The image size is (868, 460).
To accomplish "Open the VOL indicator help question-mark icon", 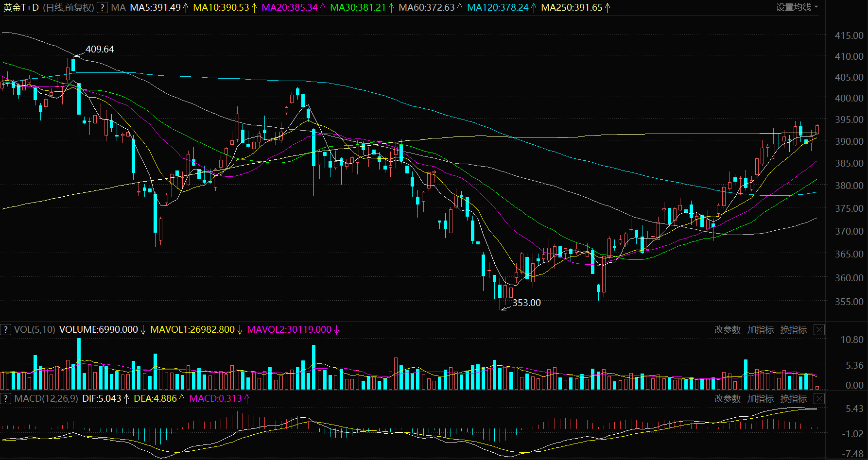I will 5,330.
